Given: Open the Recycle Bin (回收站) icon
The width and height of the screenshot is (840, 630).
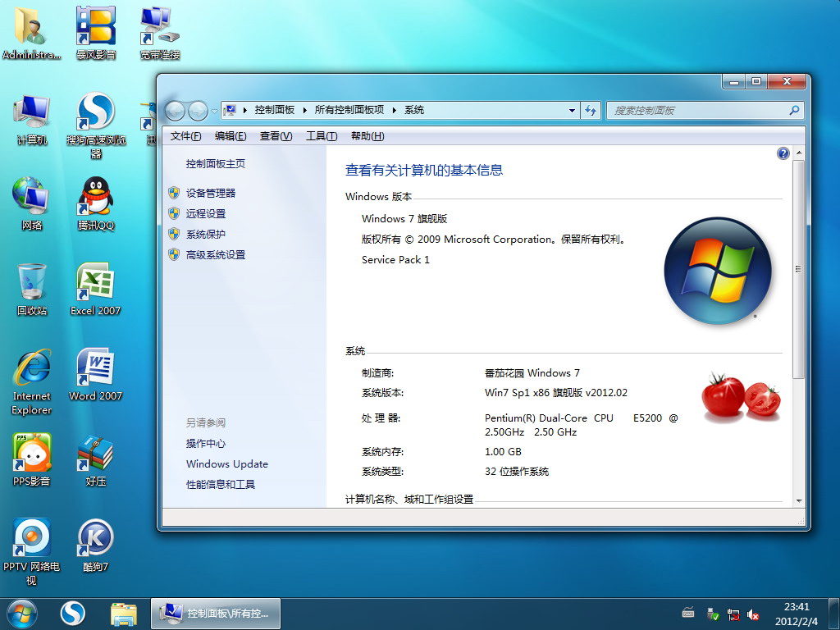Looking at the screenshot, I should [32, 284].
